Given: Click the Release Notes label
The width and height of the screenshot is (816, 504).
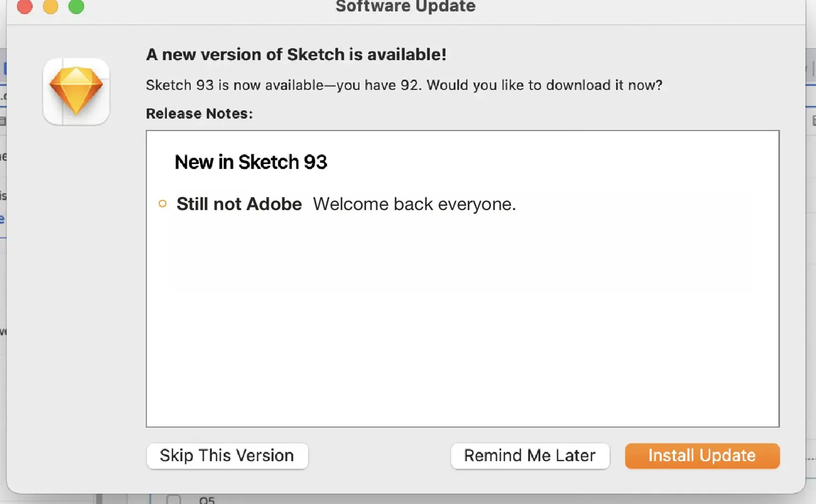Looking at the screenshot, I should 199,113.
